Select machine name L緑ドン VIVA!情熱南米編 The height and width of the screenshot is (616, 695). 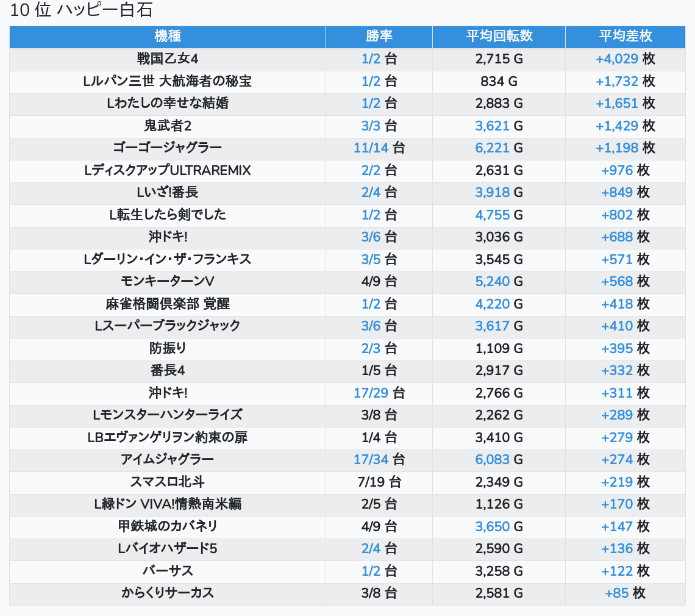(168, 504)
